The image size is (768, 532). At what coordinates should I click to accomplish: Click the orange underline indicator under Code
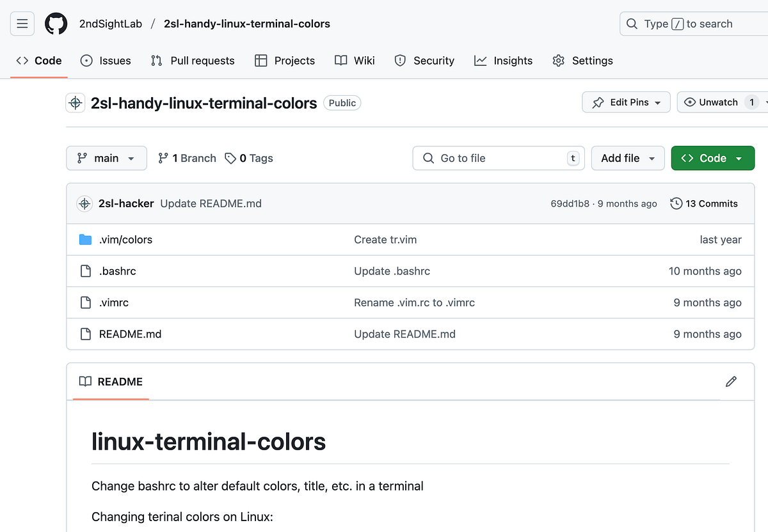(x=38, y=75)
